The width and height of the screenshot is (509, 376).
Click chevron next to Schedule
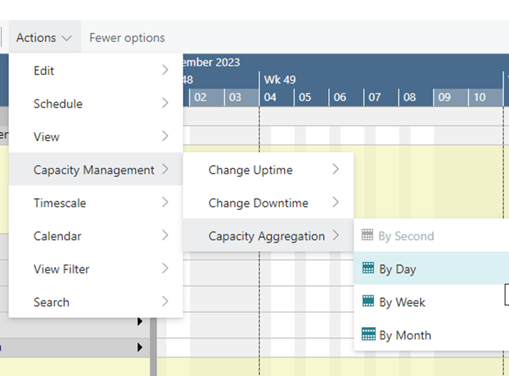click(165, 103)
